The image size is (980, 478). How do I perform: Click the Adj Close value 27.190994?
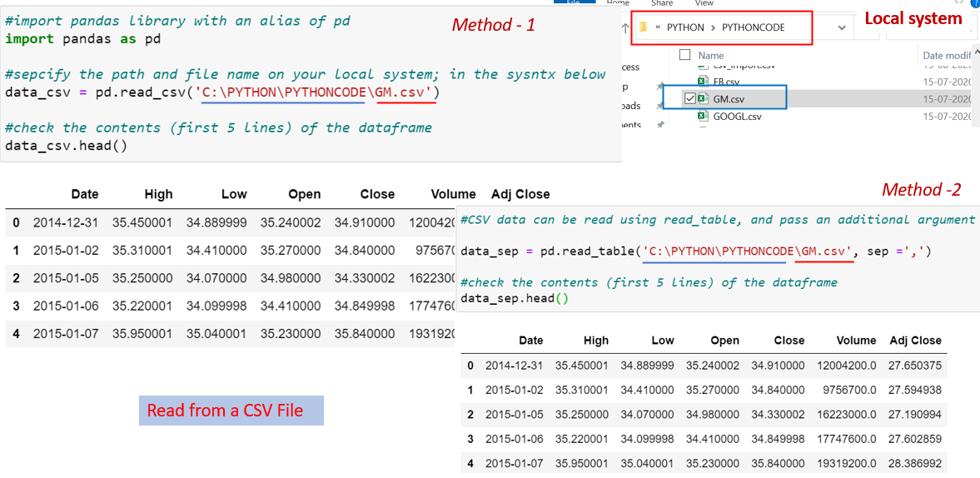[x=913, y=414]
